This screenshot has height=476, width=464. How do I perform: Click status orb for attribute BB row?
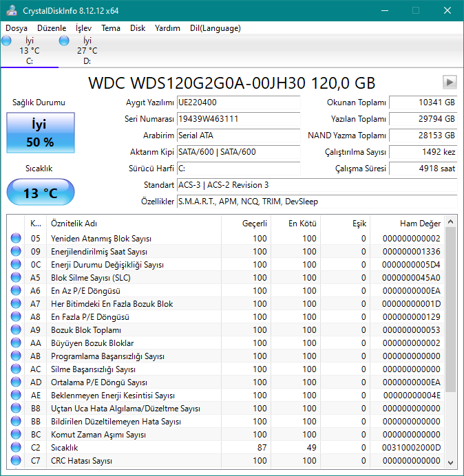[16, 421]
